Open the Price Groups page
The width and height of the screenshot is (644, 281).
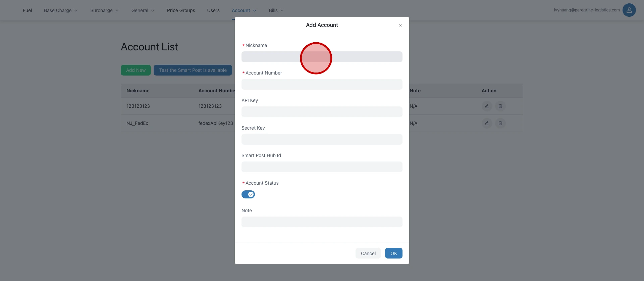(181, 10)
